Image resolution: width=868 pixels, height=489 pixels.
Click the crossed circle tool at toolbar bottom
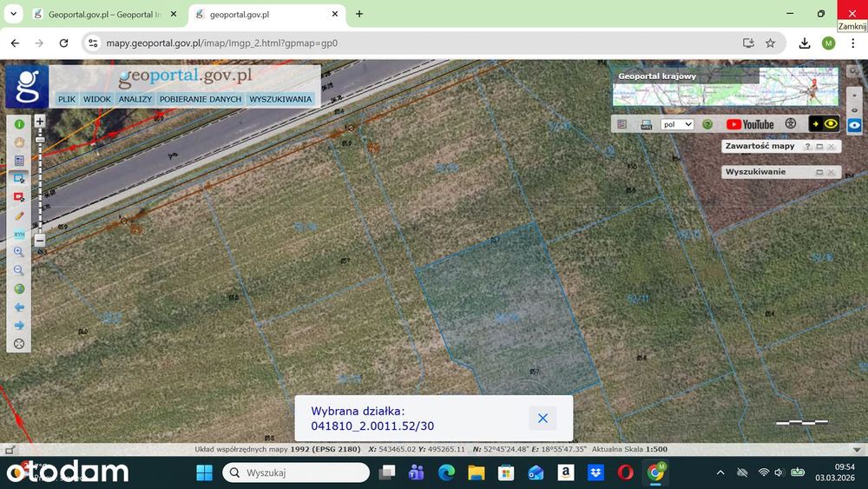19,343
